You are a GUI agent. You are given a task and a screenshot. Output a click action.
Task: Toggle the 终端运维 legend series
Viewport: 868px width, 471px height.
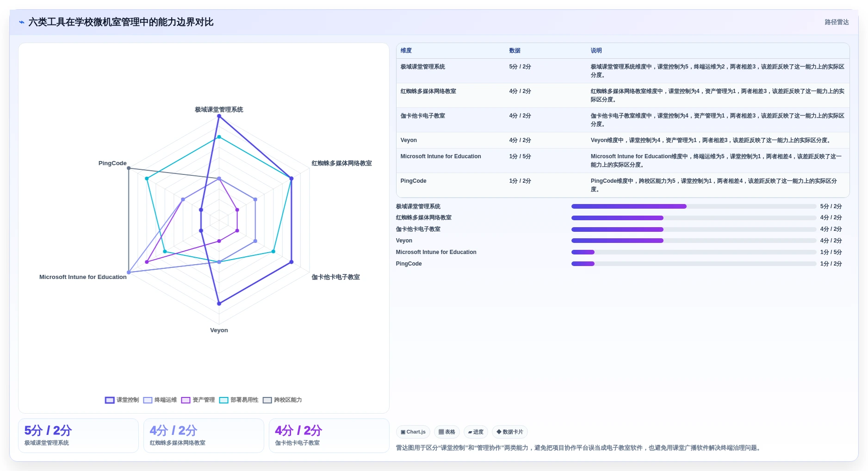[160, 400]
